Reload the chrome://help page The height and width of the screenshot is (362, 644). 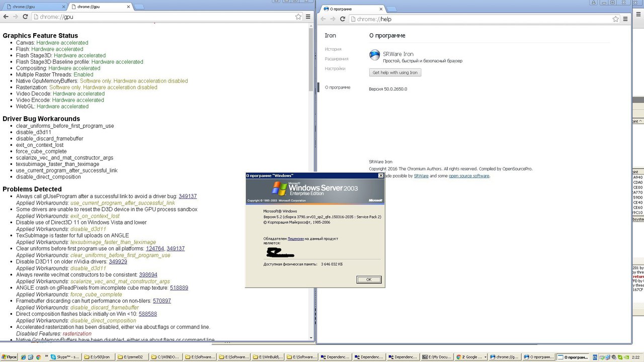point(343,19)
